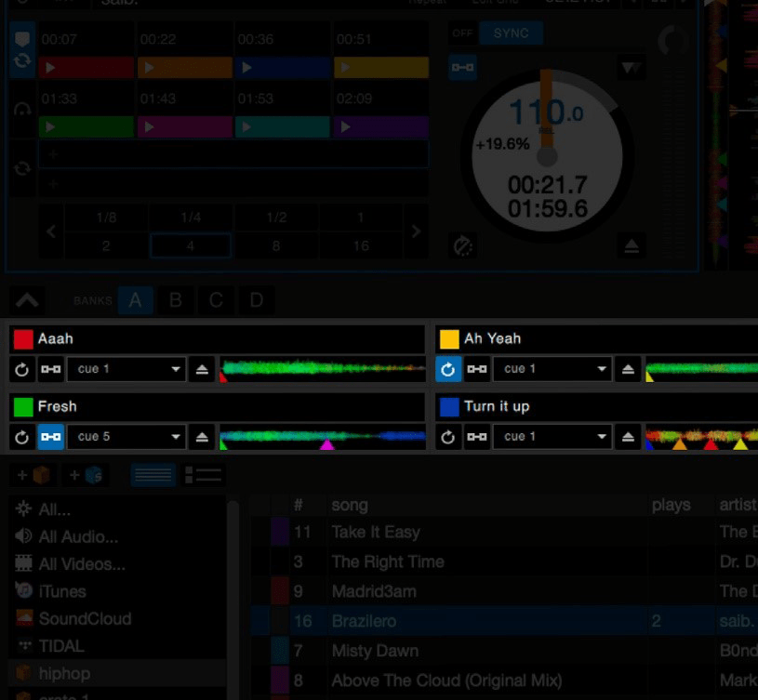The height and width of the screenshot is (700, 758).
Task: Open the cue 1 dropdown for Turn it up
Action: tap(553, 437)
